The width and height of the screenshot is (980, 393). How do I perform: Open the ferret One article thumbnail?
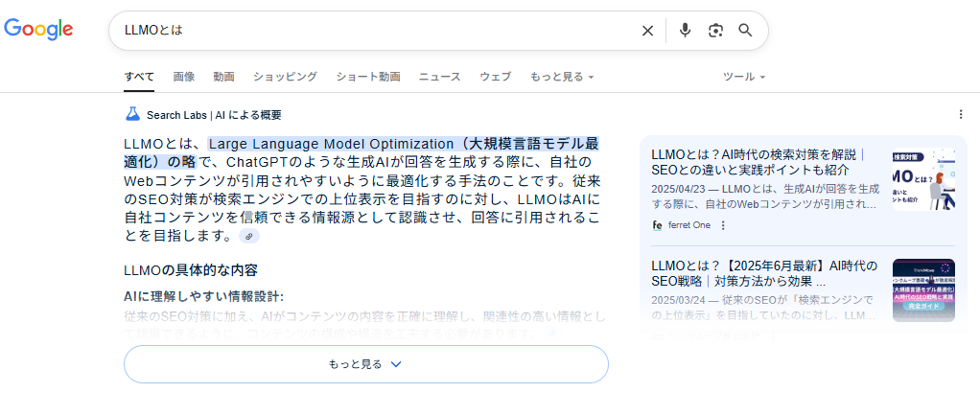point(923,178)
